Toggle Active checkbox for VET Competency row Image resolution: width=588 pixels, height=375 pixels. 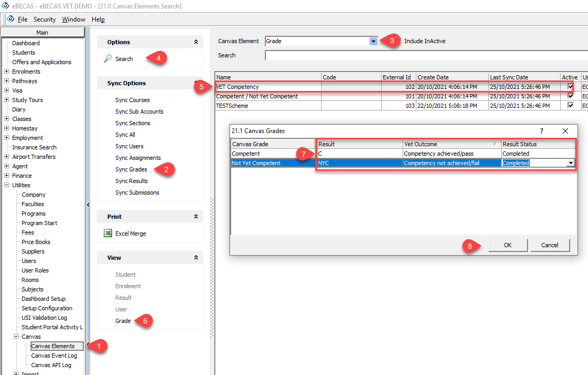(570, 87)
